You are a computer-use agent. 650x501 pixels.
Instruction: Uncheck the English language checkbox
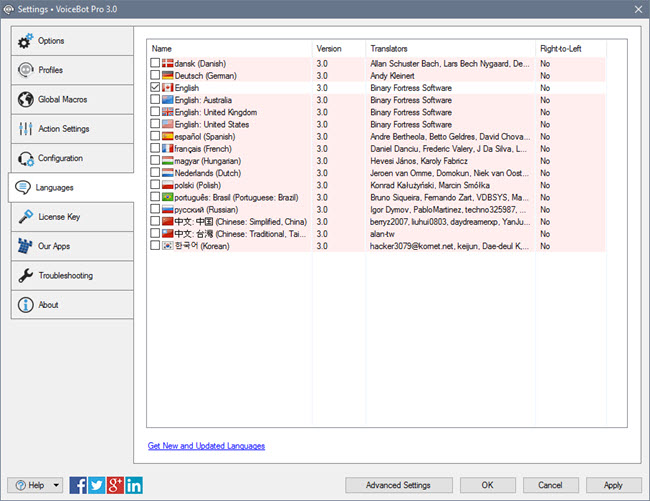click(154, 88)
